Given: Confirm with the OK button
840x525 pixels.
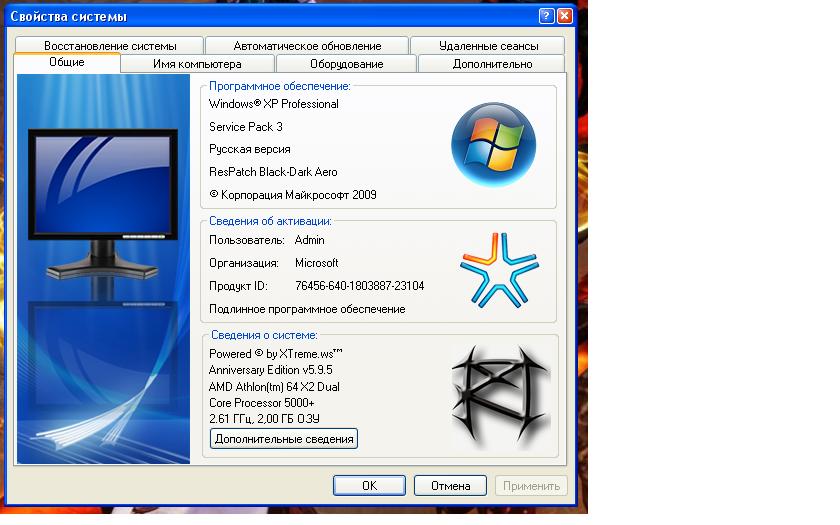Looking at the screenshot, I should click(369, 485).
